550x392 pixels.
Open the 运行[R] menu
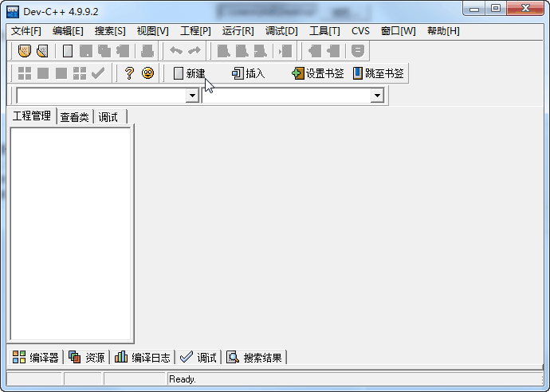coord(238,31)
